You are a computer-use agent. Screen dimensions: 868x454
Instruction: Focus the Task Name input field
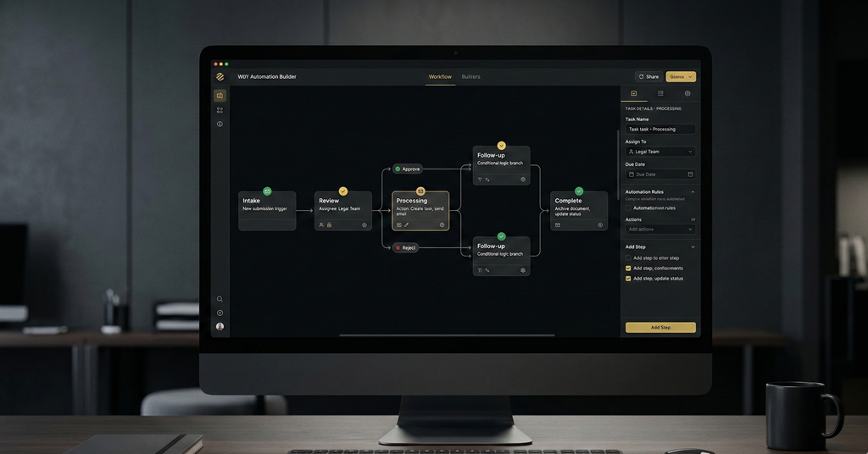click(660, 129)
